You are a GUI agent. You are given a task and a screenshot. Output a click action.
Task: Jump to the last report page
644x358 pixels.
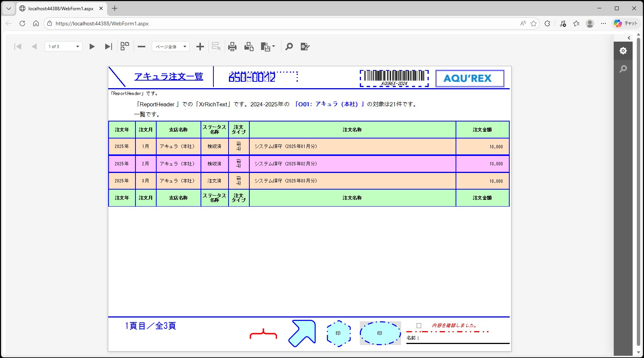coord(109,47)
